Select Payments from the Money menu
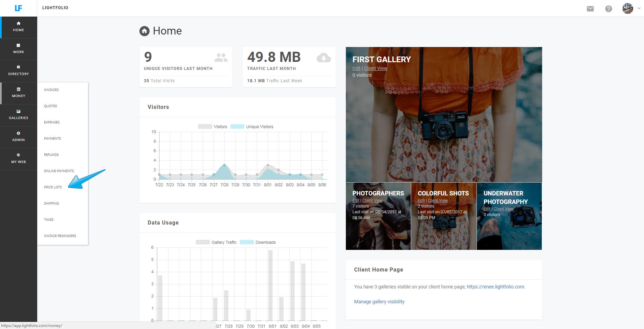This screenshot has height=329, width=644. click(x=52, y=139)
